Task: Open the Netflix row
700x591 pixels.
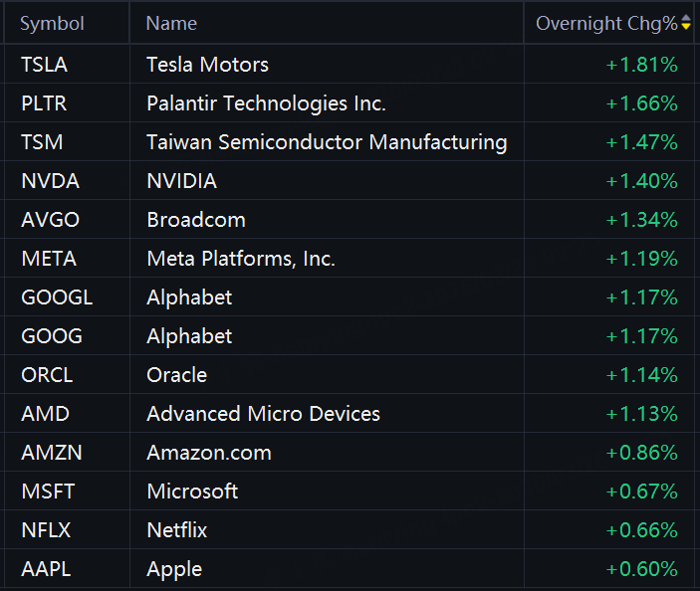Action: click(176, 530)
